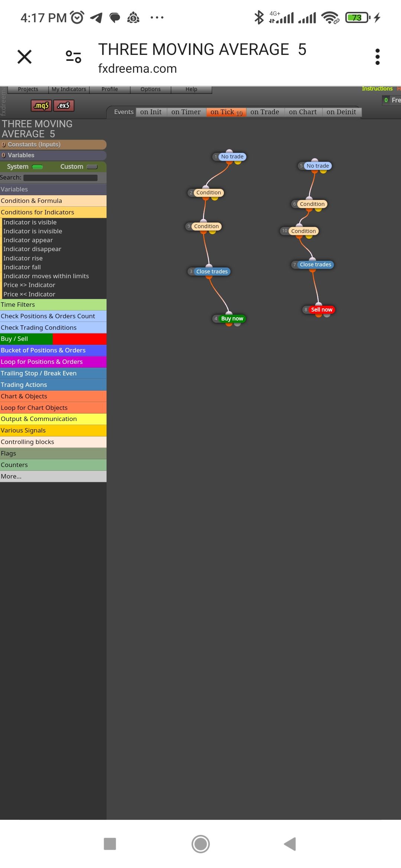The image size is (401, 868).
Task: Expand Condition & Formula category
Action: click(x=53, y=201)
